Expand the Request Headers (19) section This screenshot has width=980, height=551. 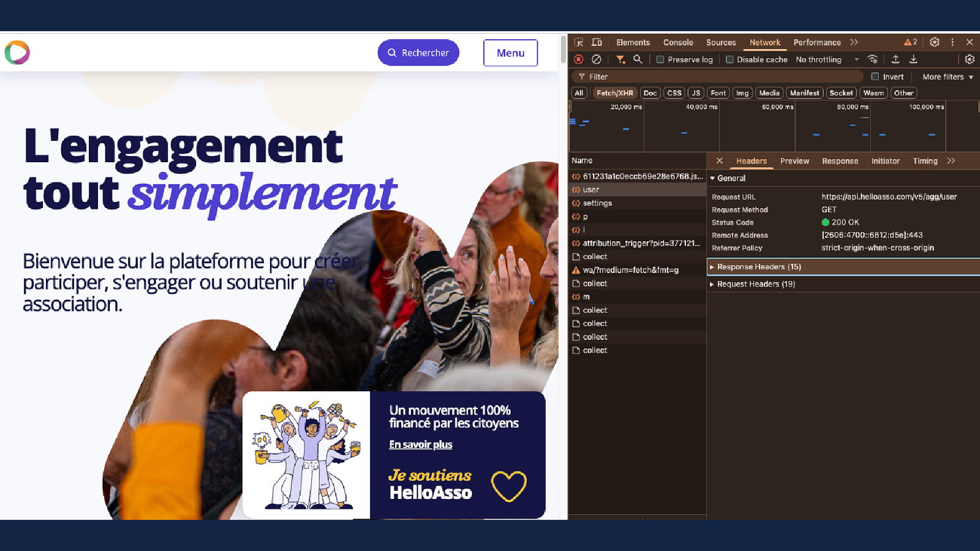pos(756,284)
